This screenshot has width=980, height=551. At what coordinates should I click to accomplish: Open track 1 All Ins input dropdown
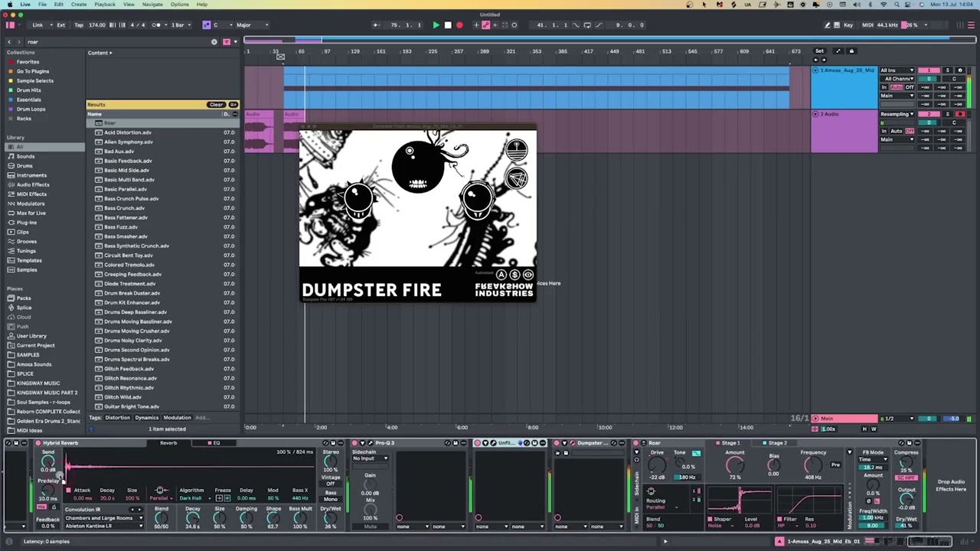(897, 70)
